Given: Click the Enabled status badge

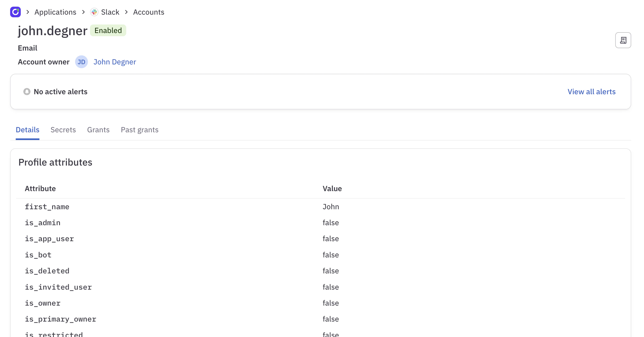Looking at the screenshot, I should pyautogui.click(x=108, y=30).
